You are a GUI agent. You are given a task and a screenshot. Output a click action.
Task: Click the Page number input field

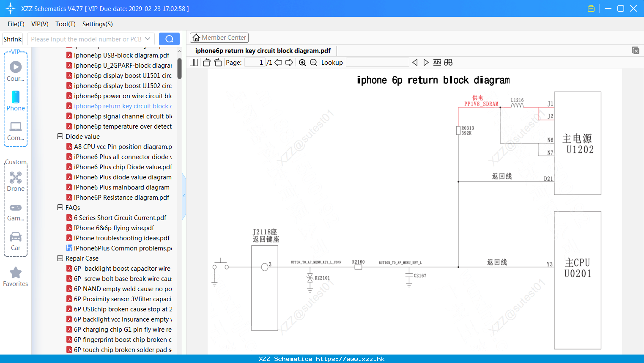coord(255,63)
